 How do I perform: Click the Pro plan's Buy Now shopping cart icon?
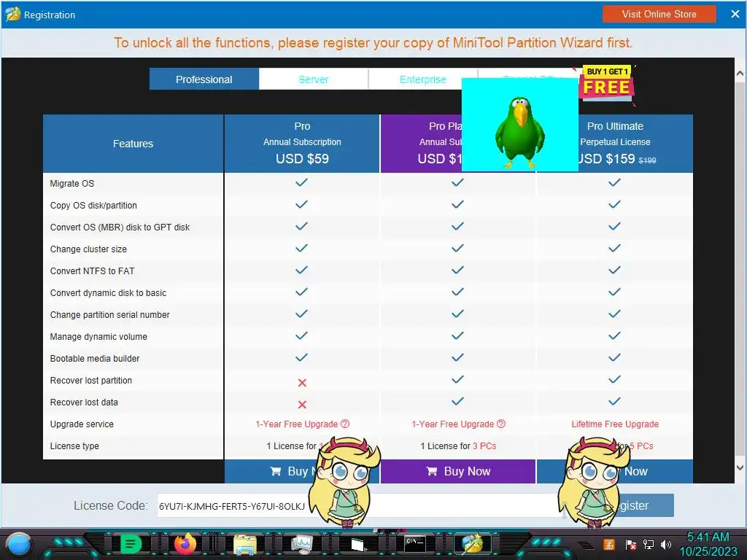click(275, 472)
